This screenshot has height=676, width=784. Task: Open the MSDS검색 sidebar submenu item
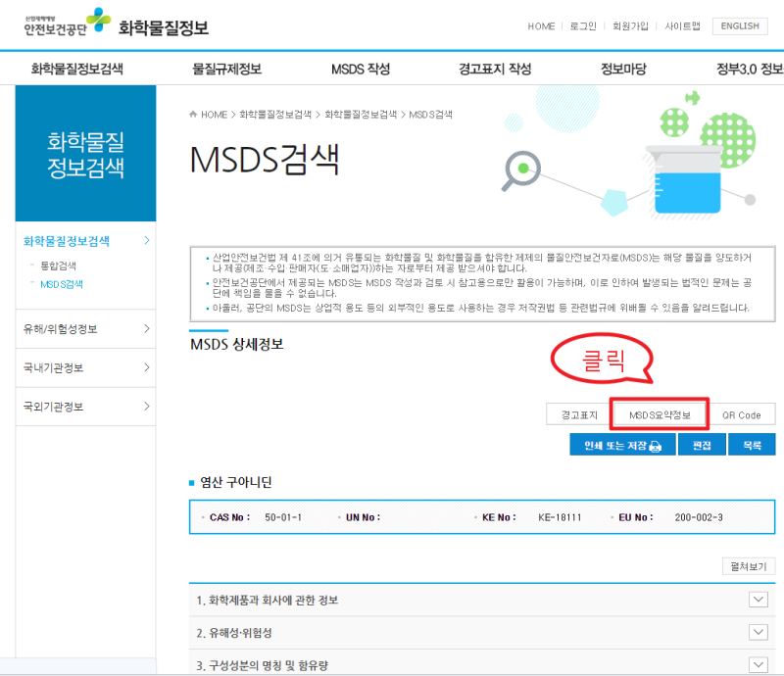(x=62, y=284)
